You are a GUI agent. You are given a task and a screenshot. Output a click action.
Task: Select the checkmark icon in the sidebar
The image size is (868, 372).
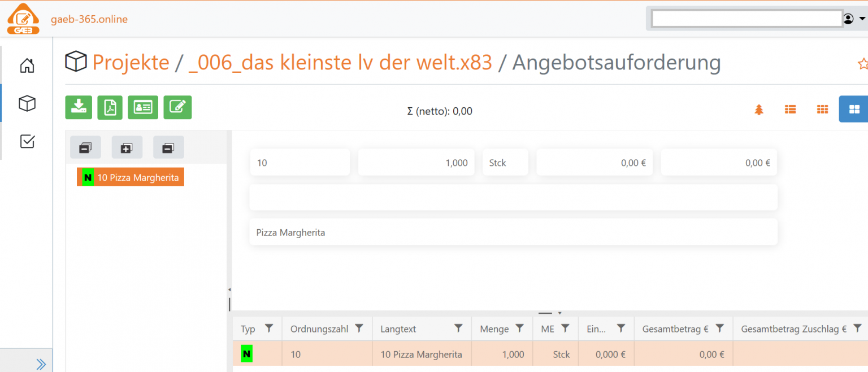pyautogui.click(x=27, y=141)
